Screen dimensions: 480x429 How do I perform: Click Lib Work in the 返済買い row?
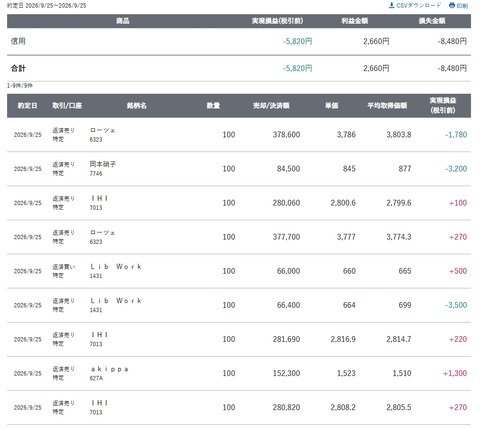(x=116, y=267)
